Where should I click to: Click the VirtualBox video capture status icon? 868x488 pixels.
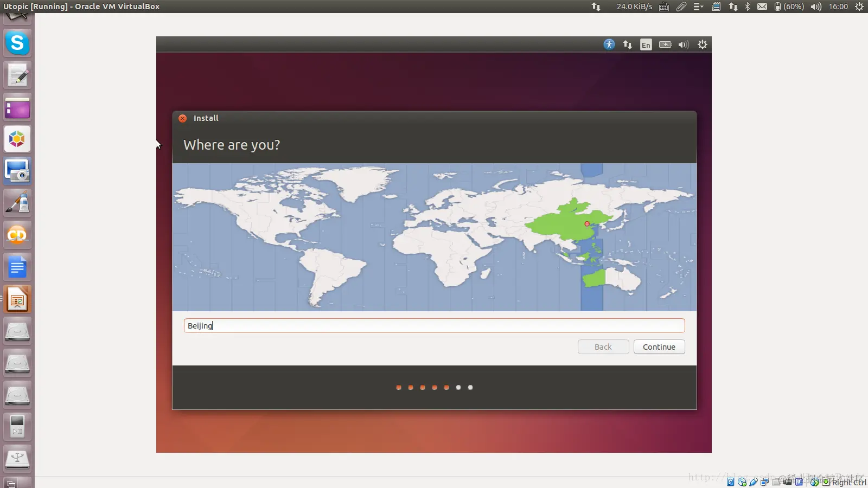pos(787,481)
